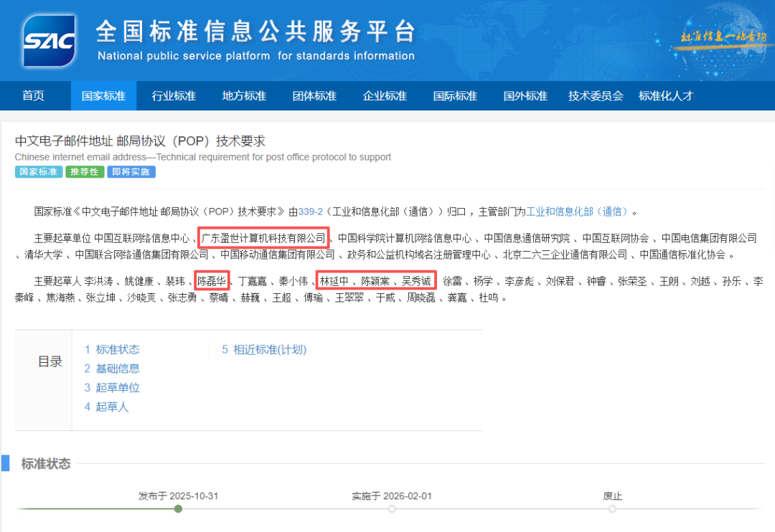The image size is (775, 532).
Task: Click the 发布于 2025-10-31 timeline marker
Action: (177, 509)
